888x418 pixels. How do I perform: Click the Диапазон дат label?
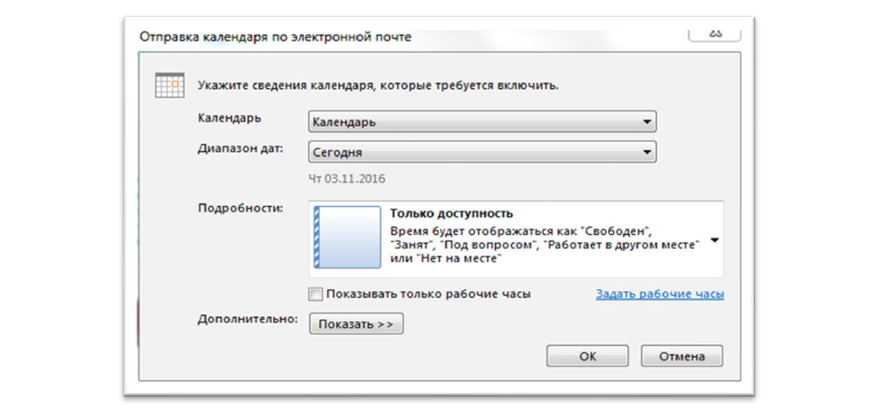coord(240,148)
